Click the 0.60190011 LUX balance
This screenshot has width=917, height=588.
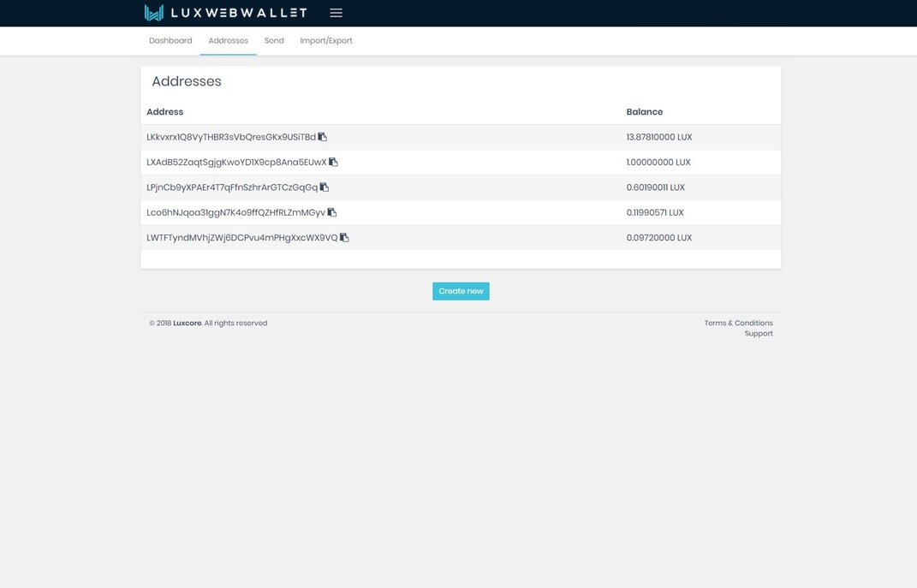coord(656,187)
